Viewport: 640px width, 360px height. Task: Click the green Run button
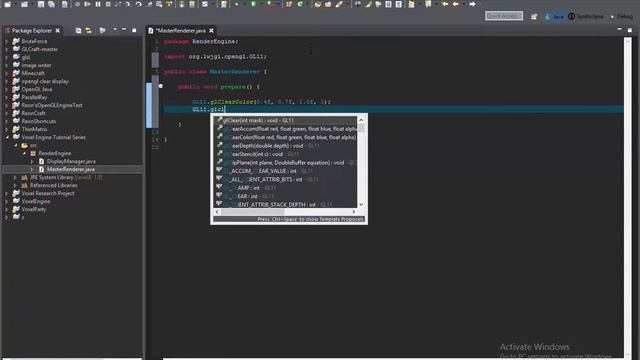pos(253,4)
